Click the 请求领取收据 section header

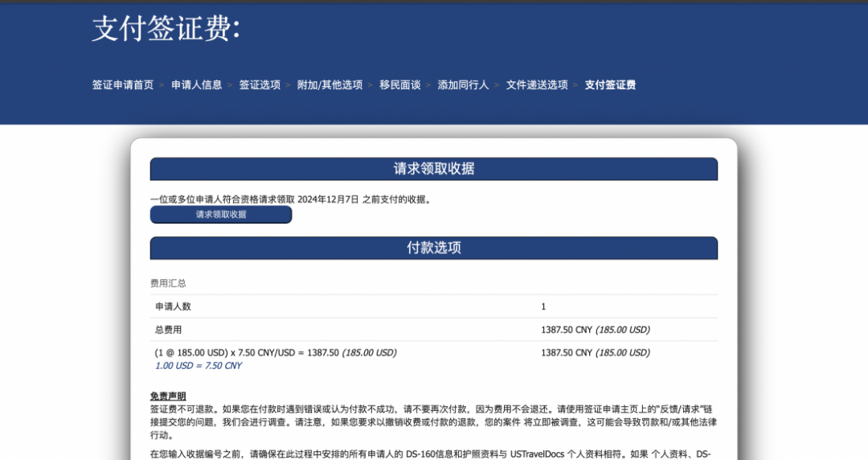click(x=433, y=169)
